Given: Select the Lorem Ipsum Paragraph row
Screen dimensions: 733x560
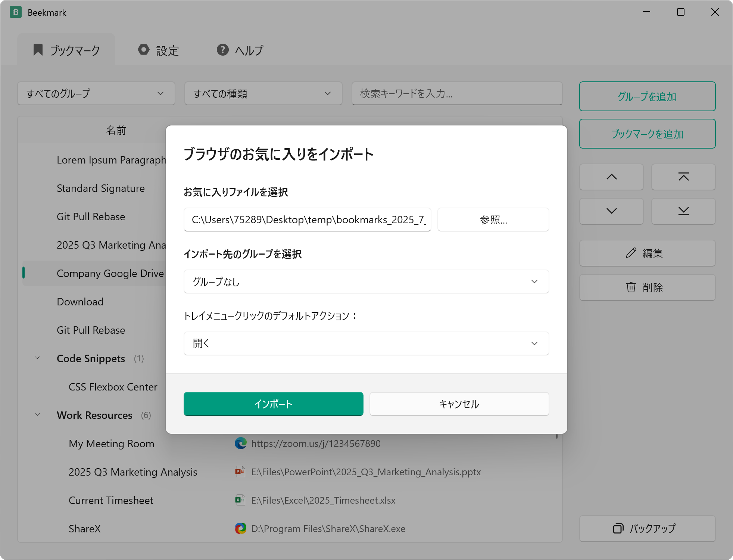Looking at the screenshot, I should pyautogui.click(x=94, y=160).
